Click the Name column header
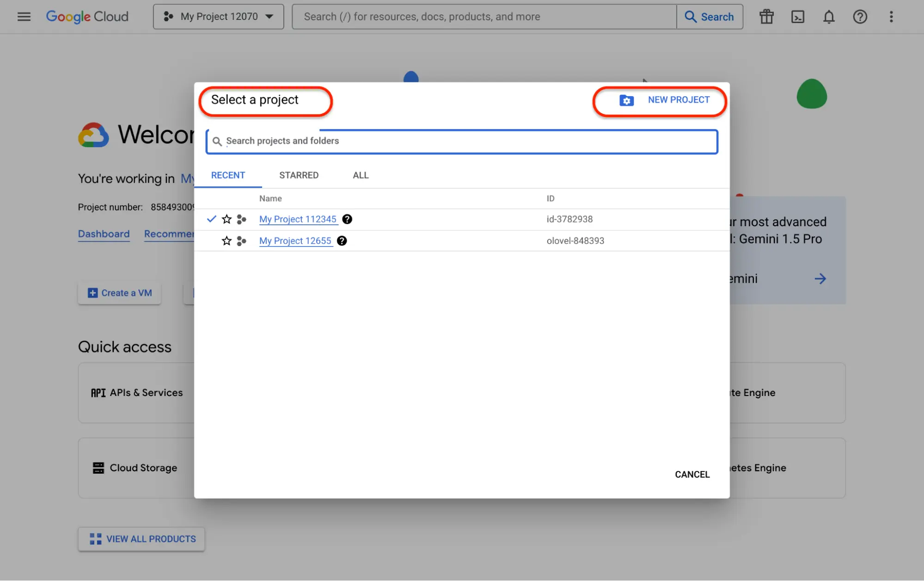The height and width of the screenshot is (581, 924). pos(270,198)
